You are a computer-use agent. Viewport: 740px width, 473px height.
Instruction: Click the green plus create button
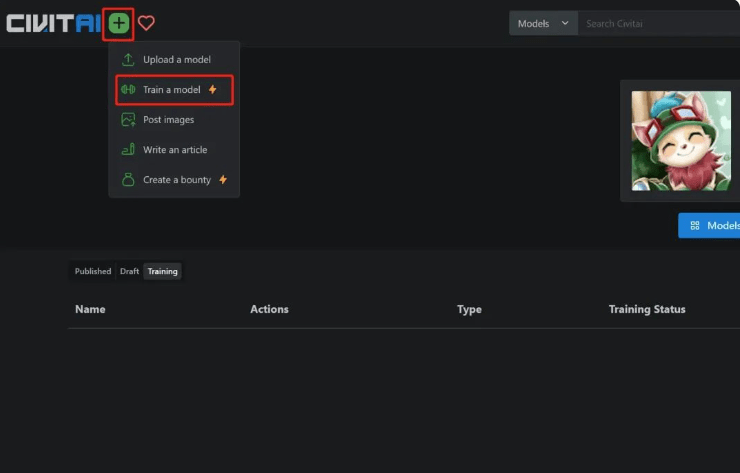[x=119, y=23]
